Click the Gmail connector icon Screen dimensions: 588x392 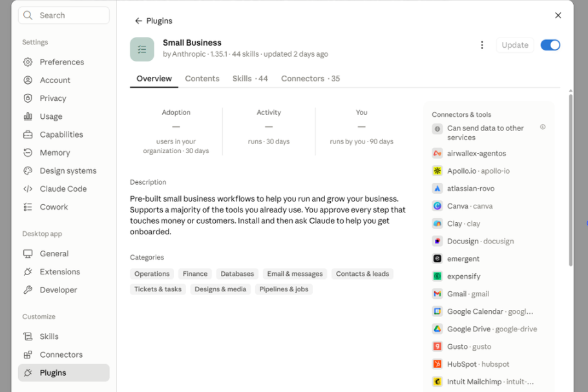coord(437,294)
